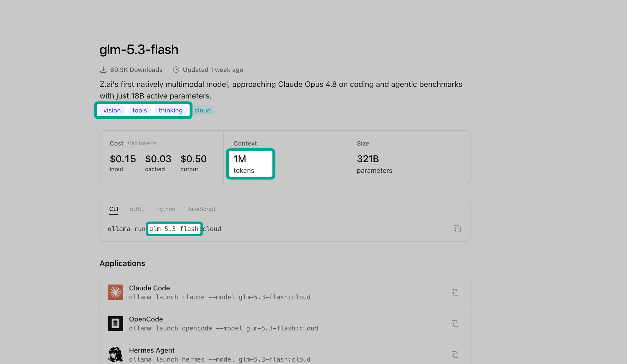
Task: Click the downloads arrow icon
Action: tap(103, 70)
